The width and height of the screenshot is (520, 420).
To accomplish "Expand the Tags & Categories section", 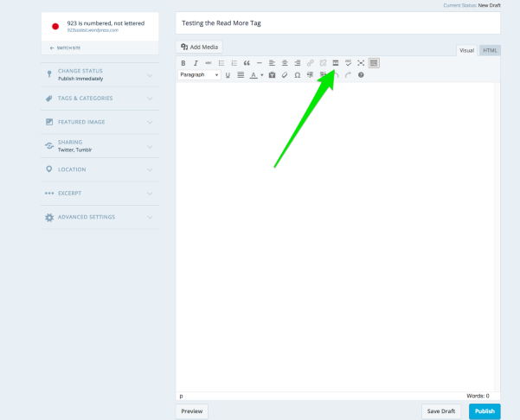I will tap(100, 99).
